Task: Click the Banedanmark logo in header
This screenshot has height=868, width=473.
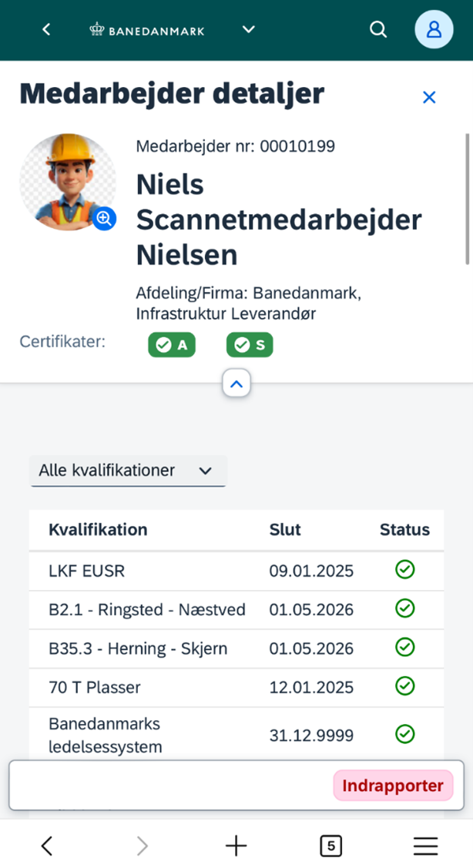Action: (x=147, y=30)
